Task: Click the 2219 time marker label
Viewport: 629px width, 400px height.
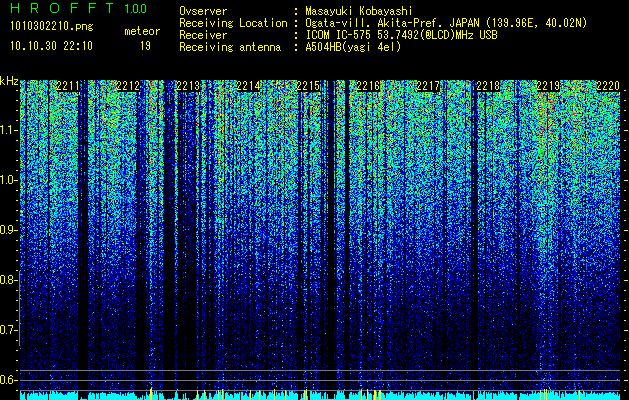Action: point(548,86)
